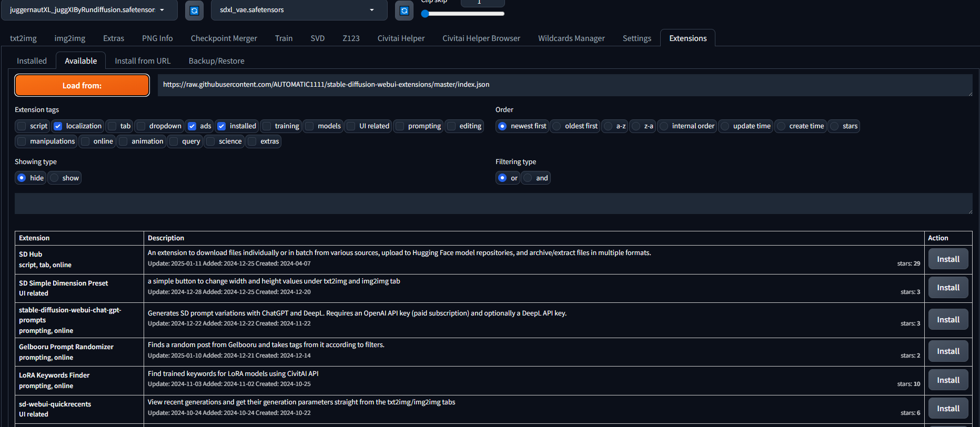Check the online tag checkbox
Viewport: 980px width, 427px height.
[x=85, y=141]
